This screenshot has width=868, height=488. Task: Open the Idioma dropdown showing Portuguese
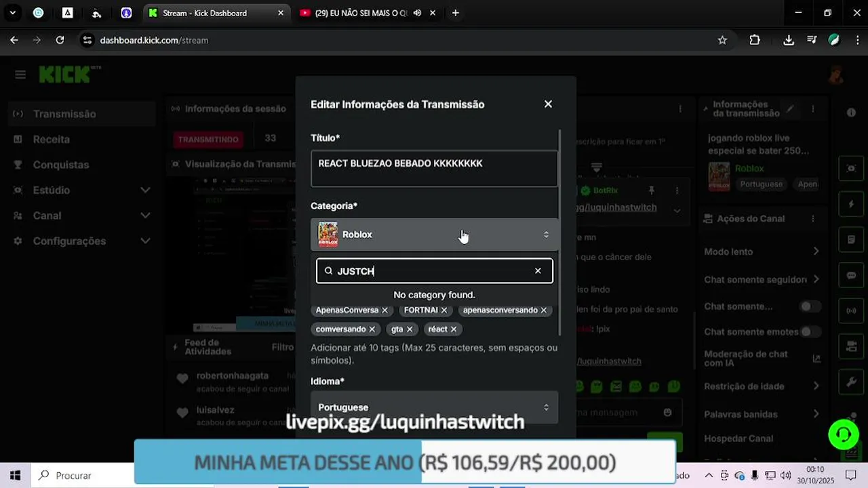point(434,407)
